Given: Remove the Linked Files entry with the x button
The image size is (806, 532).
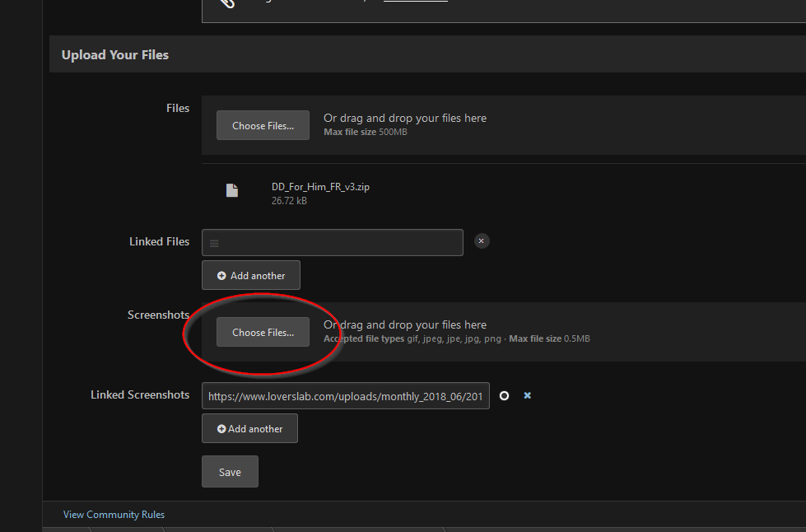Looking at the screenshot, I should 482,241.
